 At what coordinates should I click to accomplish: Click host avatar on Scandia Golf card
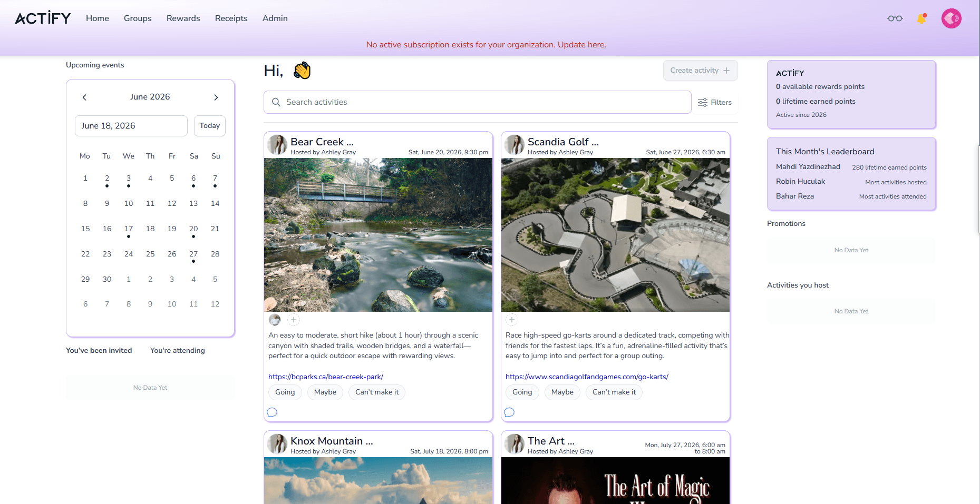pyautogui.click(x=515, y=144)
